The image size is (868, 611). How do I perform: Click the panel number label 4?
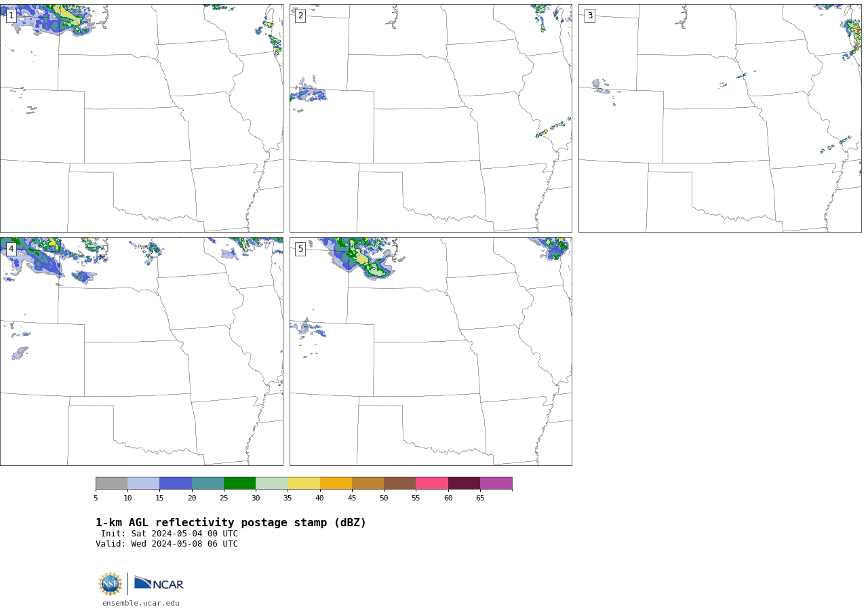coord(11,249)
